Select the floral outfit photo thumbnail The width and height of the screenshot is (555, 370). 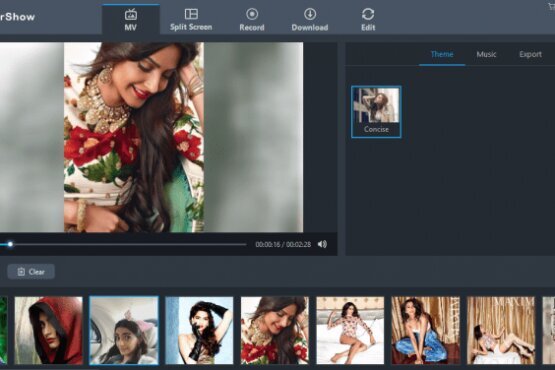[x=275, y=330]
